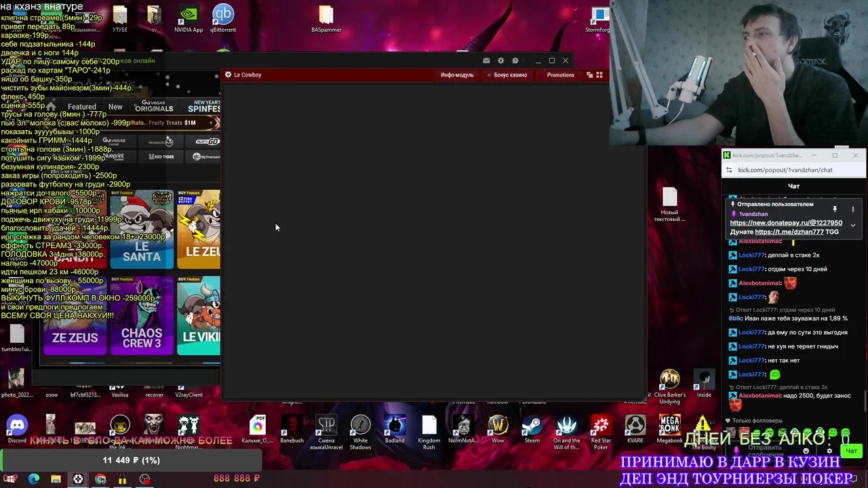Select the Spinfest category tab
The height and width of the screenshot is (488, 868).
[x=203, y=106]
